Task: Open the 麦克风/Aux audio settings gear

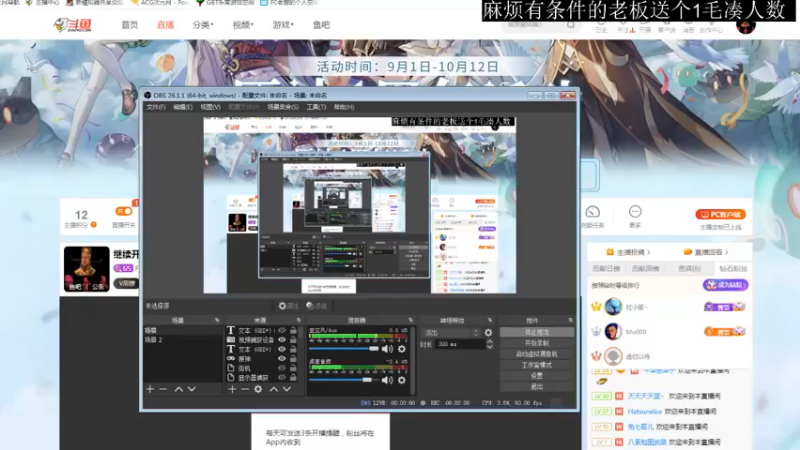Action: [402, 349]
